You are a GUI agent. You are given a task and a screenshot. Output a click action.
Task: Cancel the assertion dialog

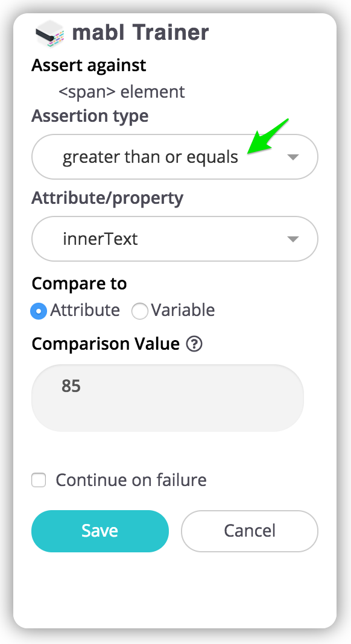[x=250, y=531]
